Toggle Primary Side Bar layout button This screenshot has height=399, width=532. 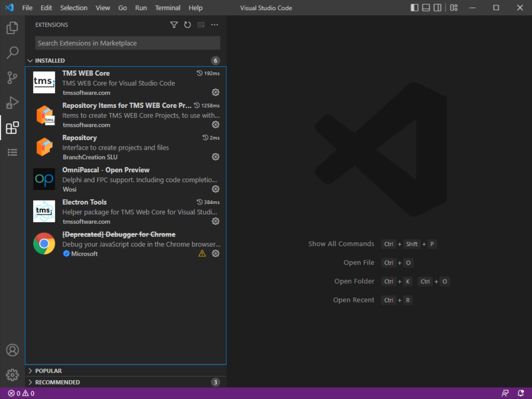(x=414, y=8)
